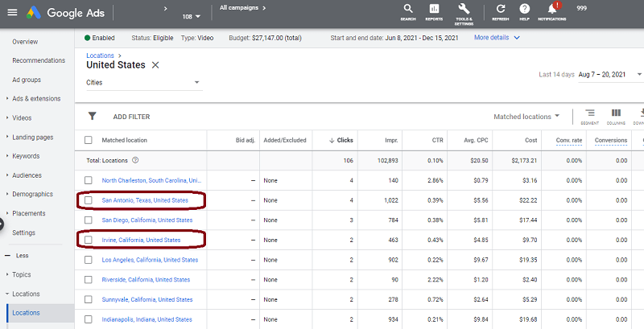This screenshot has width=644, height=329.
Task: Open the date range dropdown
Action: tap(610, 74)
